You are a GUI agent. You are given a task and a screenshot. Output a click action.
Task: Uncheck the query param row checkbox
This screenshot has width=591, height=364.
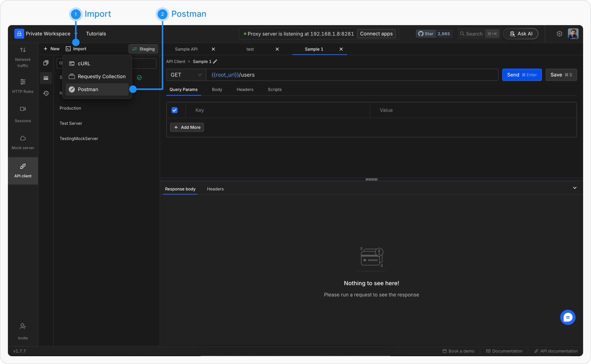point(174,110)
